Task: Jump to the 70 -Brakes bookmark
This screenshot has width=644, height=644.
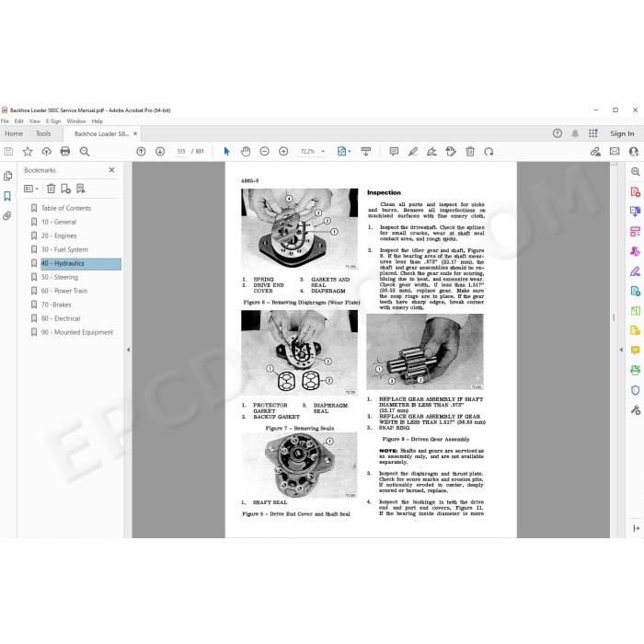Action: coord(56,305)
